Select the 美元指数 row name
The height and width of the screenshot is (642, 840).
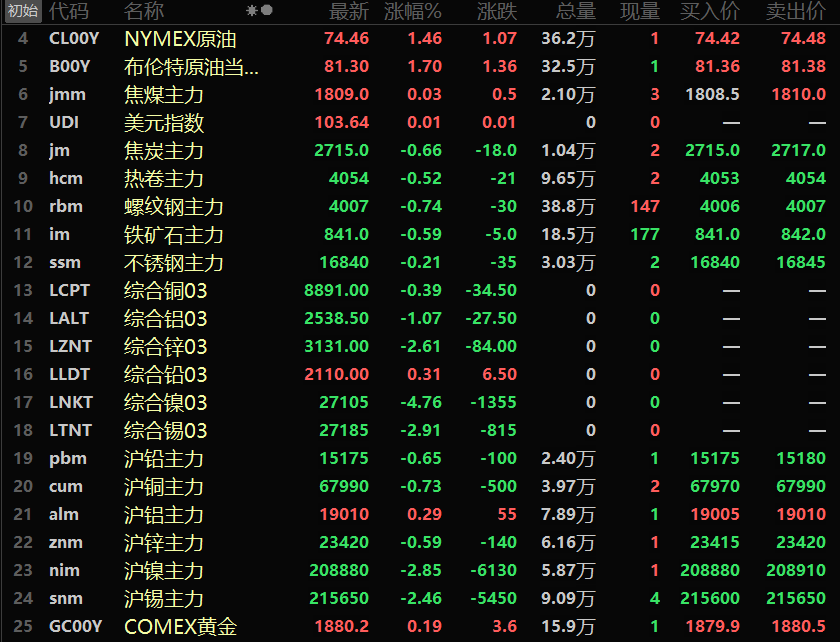click(x=164, y=123)
